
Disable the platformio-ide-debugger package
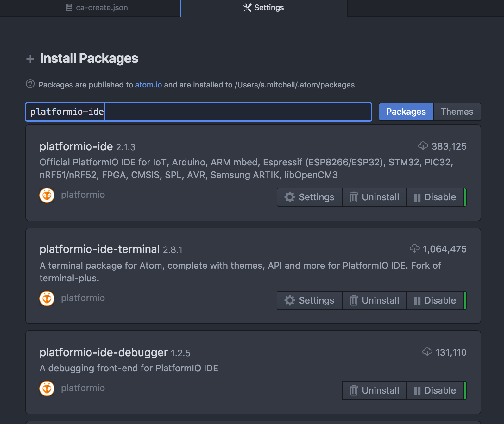pyautogui.click(x=435, y=390)
